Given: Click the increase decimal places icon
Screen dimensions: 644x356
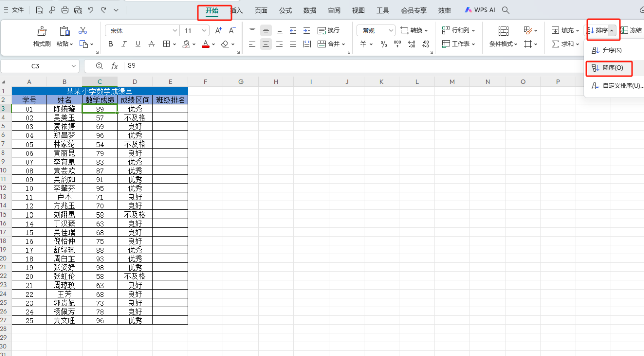Looking at the screenshot, I should (412, 44).
